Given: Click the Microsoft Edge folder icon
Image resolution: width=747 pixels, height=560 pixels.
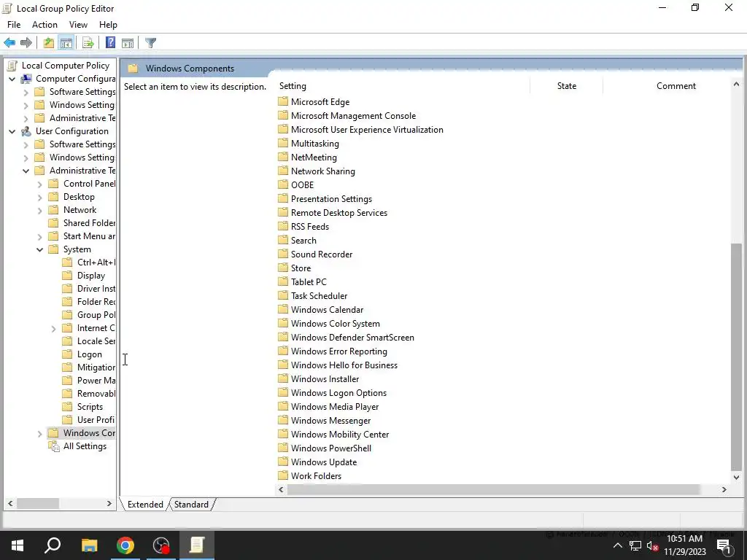Looking at the screenshot, I should (x=283, y=101).
